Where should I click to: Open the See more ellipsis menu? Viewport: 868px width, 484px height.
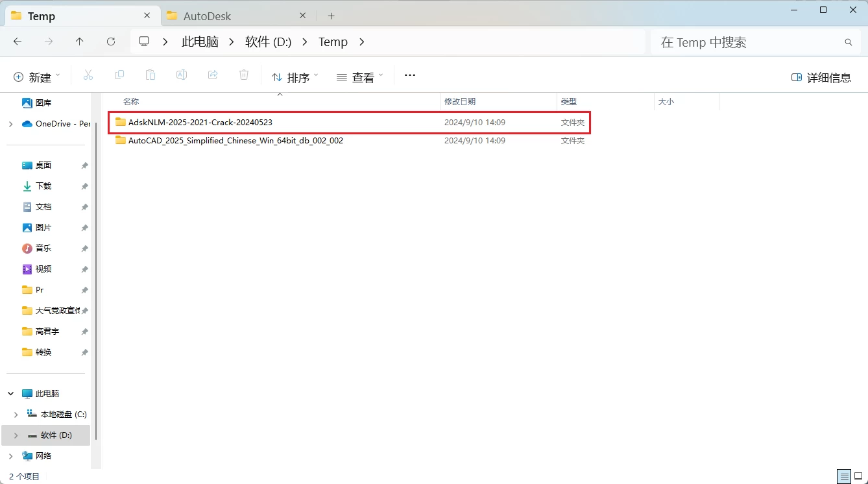[409, 75]
